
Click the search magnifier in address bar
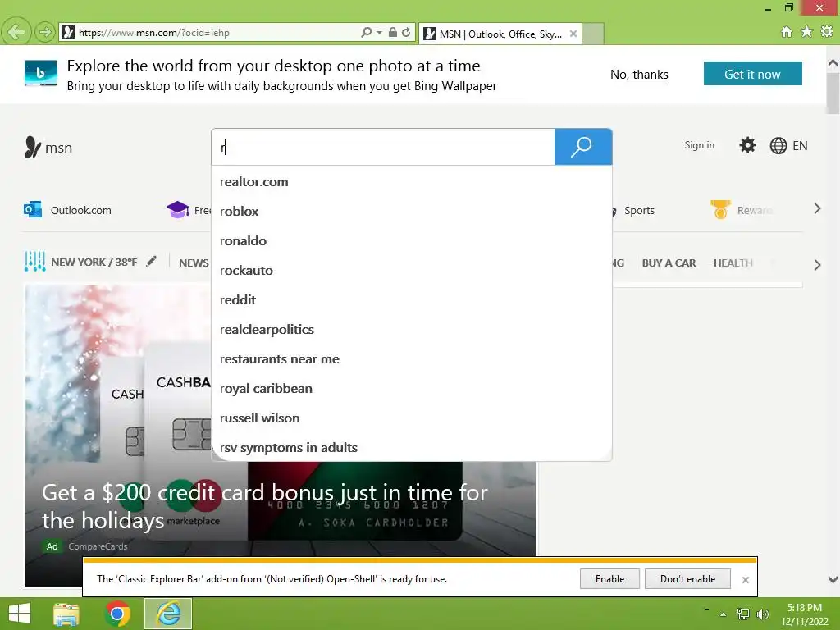(367, 32)
